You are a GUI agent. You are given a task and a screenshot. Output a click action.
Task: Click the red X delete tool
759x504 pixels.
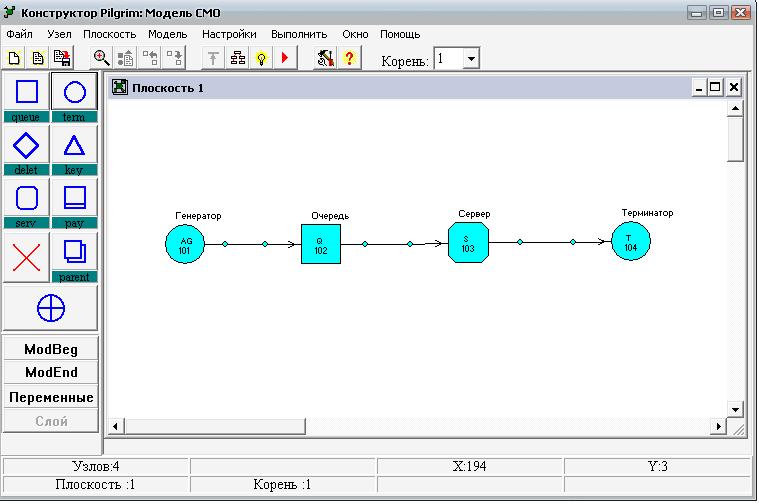point(27,256)
